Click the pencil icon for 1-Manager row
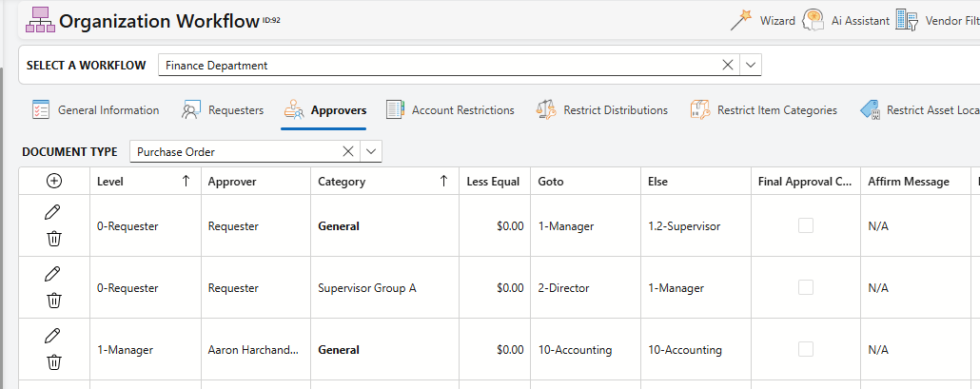 pos(54,336)
